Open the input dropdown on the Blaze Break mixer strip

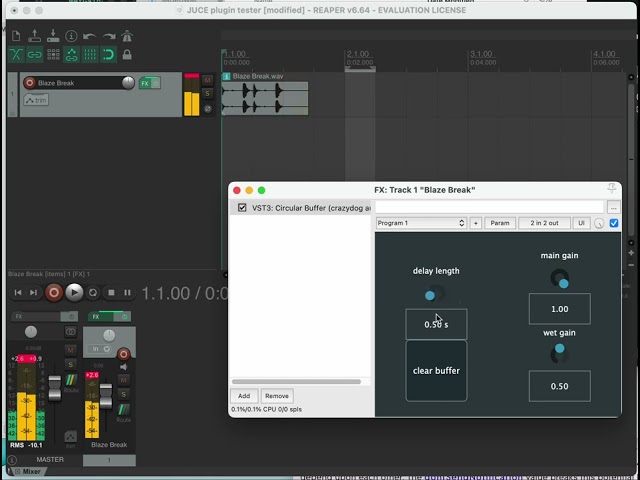[101, 349]
